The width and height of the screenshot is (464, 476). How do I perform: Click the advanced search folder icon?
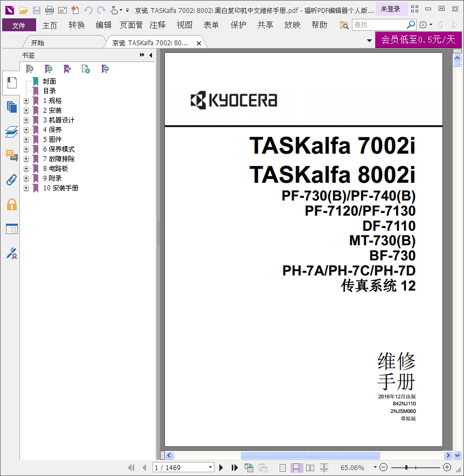point(344,25)
